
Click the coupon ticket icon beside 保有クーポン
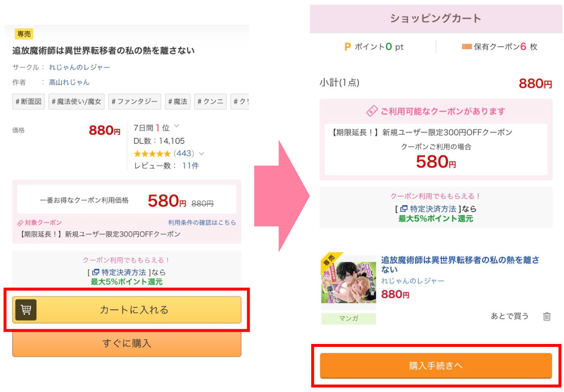point(466,47)
